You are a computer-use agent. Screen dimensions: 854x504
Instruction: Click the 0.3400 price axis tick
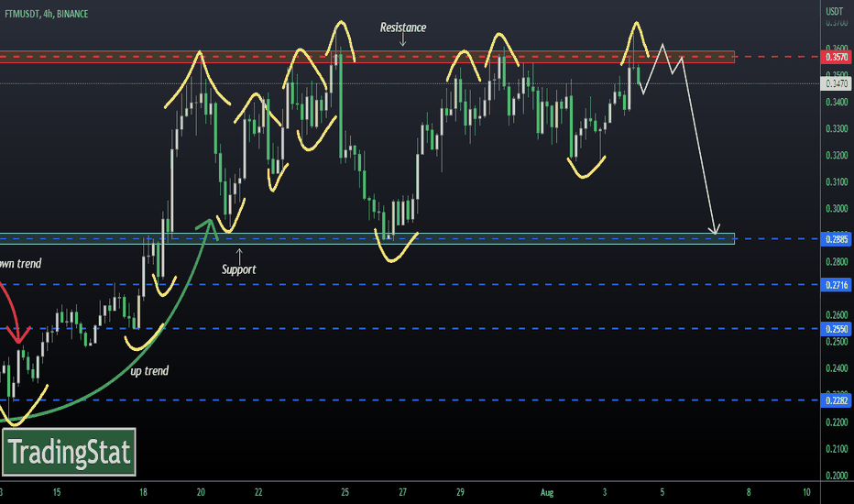837,102
